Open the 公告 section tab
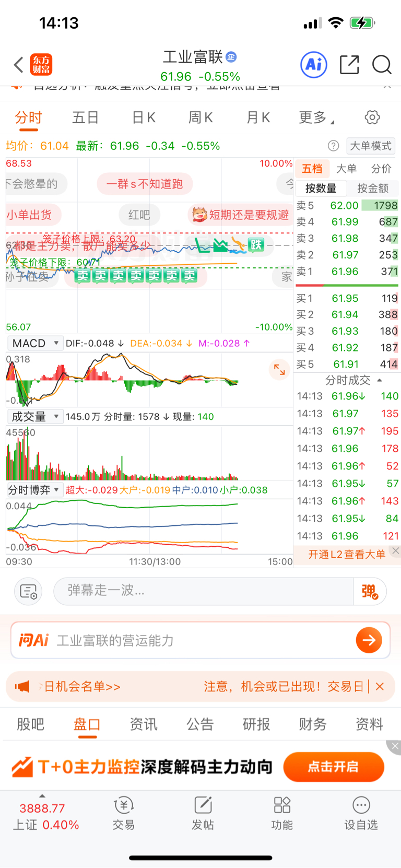Image resolution: width=401 pixels, height=868 pixels. [x=200, y=724]
